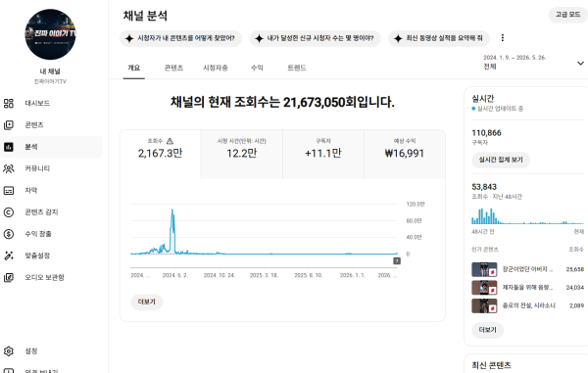Switch to the 콘텐츠 analytics tab
The image size is (588, 373).
[173, 68]
